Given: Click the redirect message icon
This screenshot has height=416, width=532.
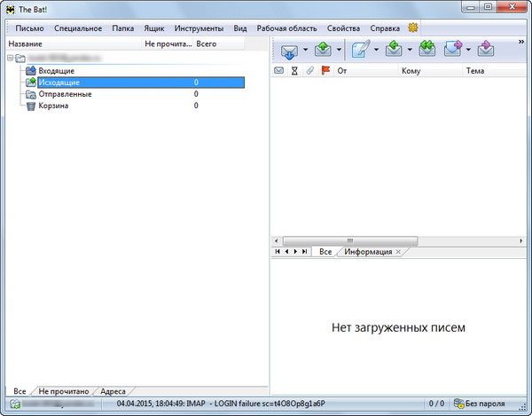Looking at the screenshot, I should [486, 50].
